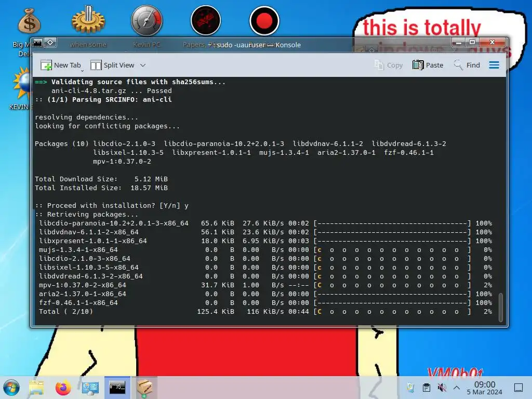Open the file manager from the taskbar

point(36,388)
